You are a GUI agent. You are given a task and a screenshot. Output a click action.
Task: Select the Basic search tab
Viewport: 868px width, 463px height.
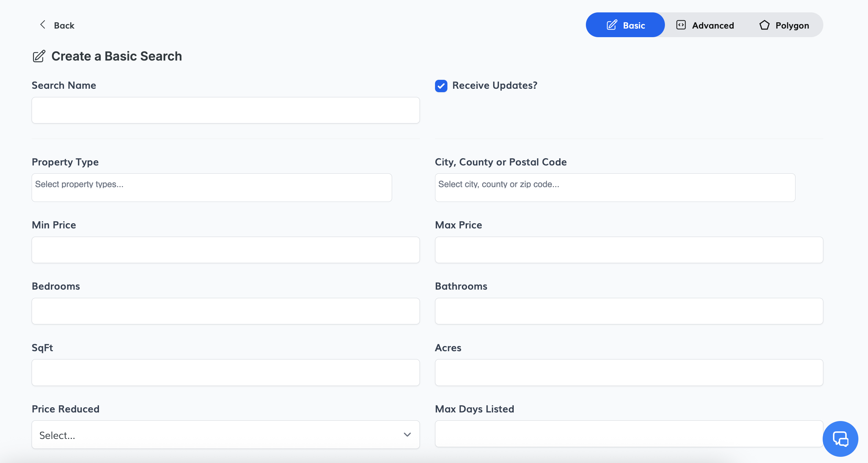625,25
